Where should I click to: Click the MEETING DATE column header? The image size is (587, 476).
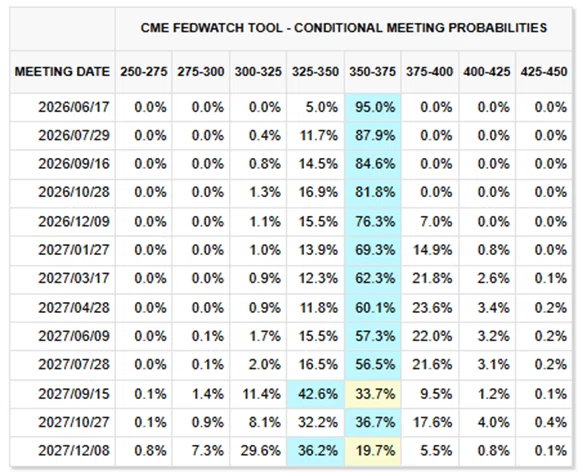pyautogui.click(x=62, y=72)
